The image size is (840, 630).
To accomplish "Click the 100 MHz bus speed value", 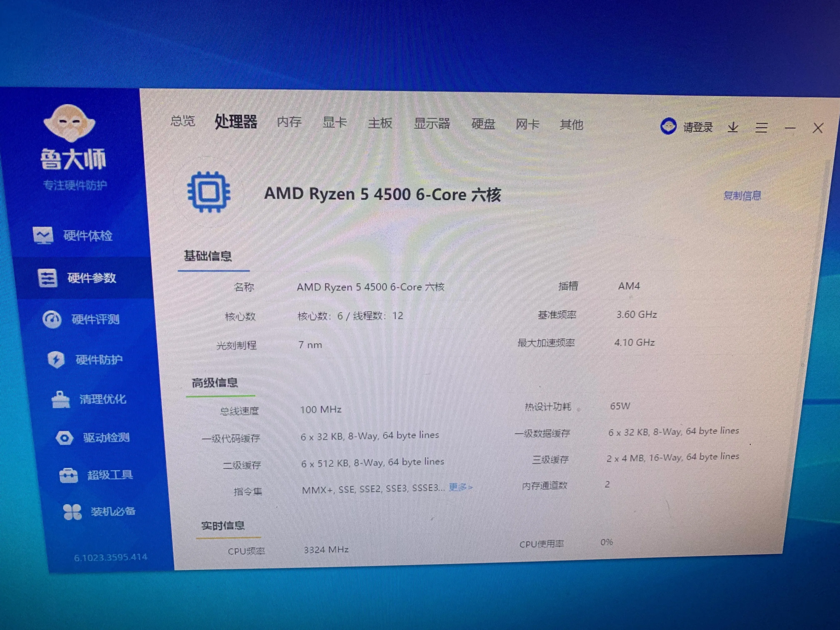I will click(x=321, y=409).
